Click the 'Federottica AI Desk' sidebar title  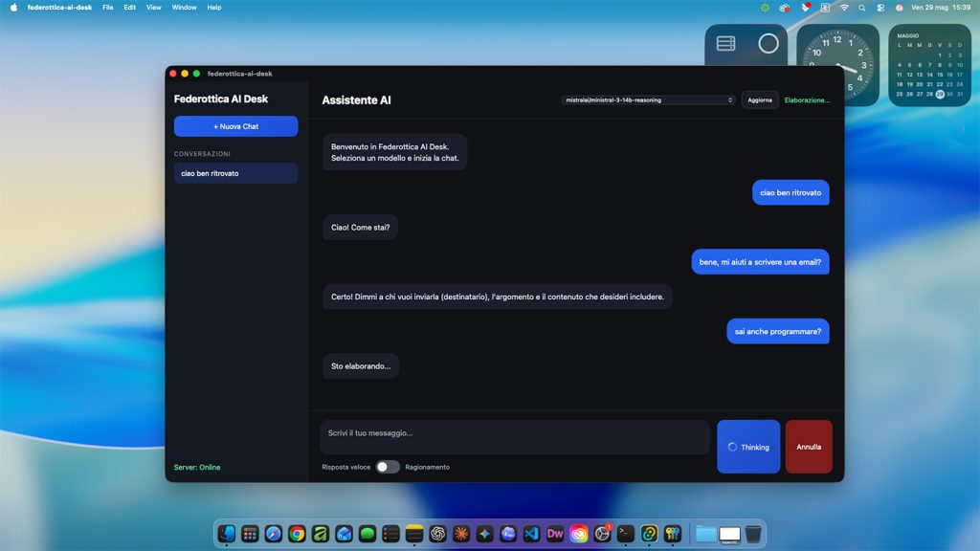(221, 99)
